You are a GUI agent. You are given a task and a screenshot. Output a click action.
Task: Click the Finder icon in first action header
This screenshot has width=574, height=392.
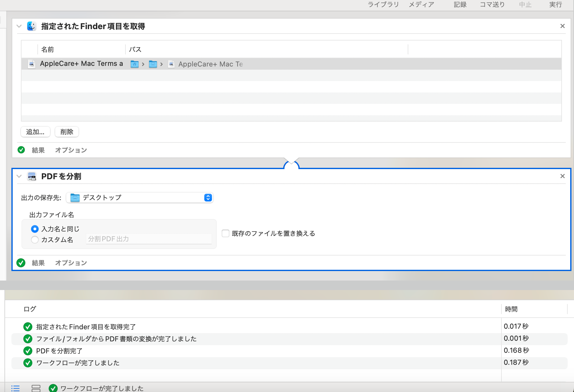point(31,26)
